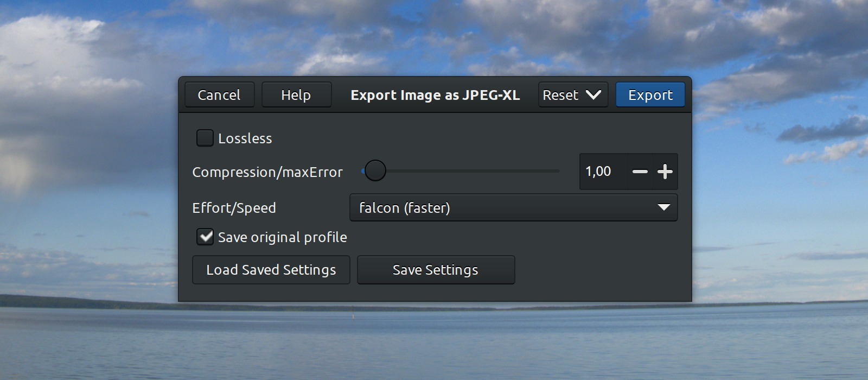Open the Effort/Speed dropdown showing falcon (faster)

[x=513, y=207]
